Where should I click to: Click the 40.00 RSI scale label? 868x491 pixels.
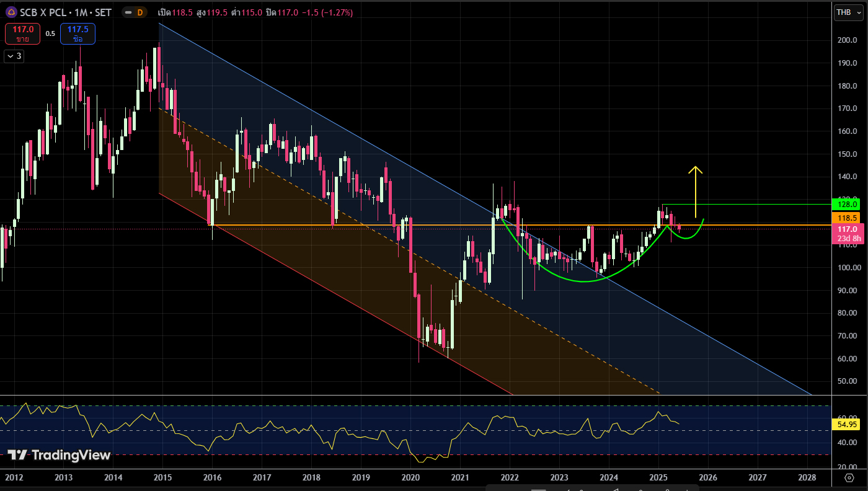coord(848,442)
